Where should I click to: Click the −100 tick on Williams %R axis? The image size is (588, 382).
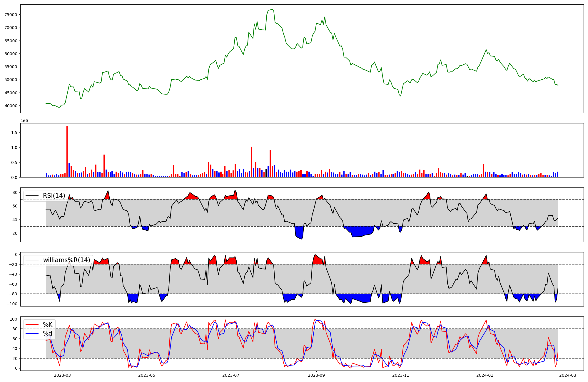12,304
